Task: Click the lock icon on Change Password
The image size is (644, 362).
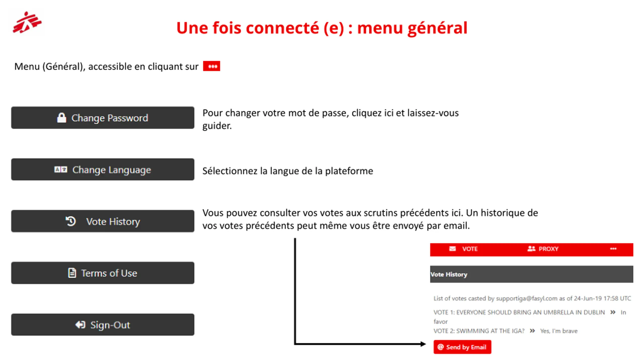Action: (62, 118)
